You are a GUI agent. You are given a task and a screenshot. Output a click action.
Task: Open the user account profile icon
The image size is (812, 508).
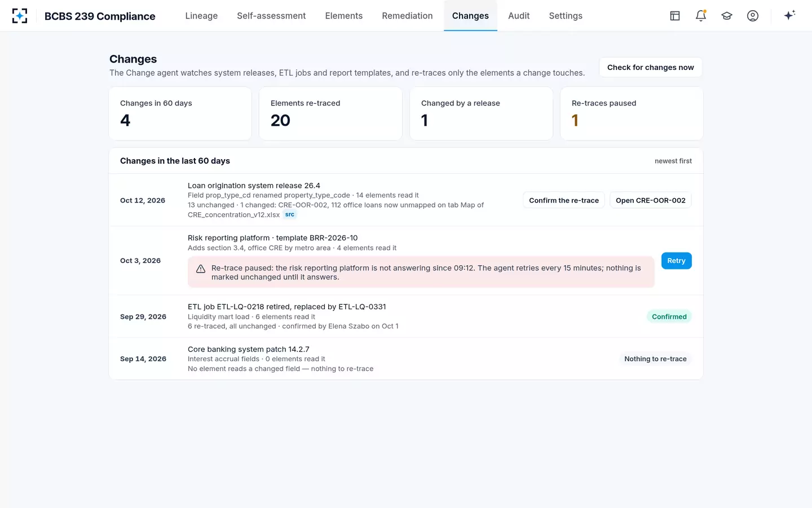753,16
